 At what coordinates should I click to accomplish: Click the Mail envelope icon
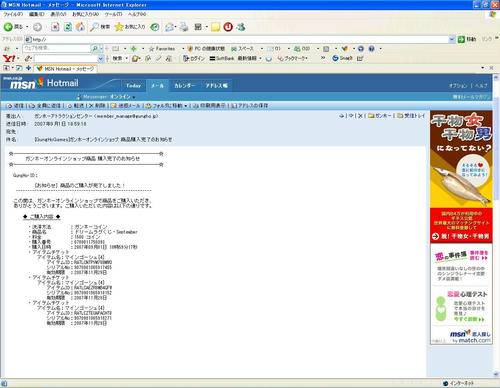(x=170, y=27)
